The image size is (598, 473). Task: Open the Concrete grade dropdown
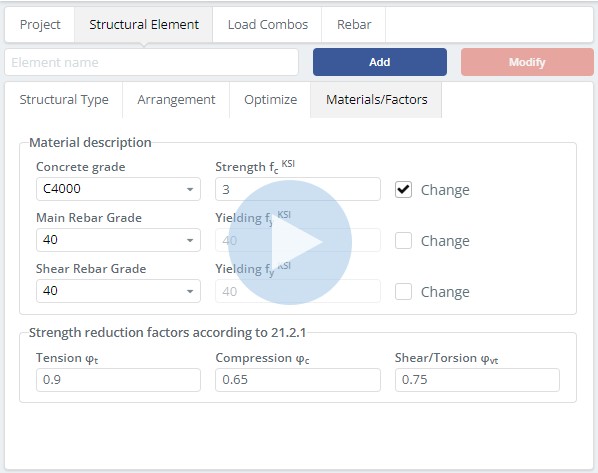(x=118, y=189)
